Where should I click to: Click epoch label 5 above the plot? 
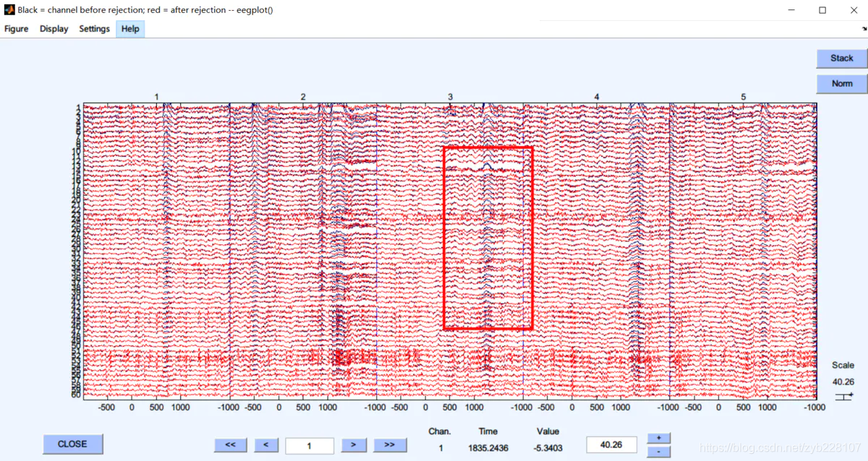(743, 97)
